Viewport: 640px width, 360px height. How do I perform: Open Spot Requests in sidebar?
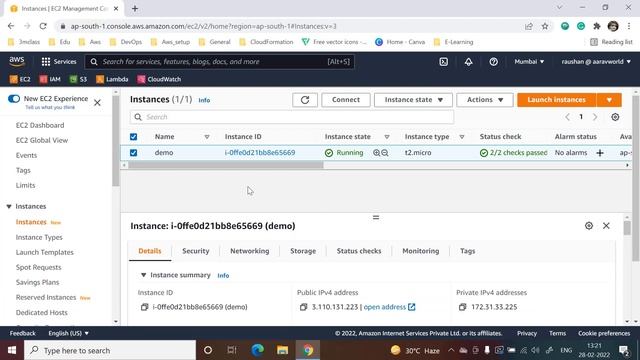point(38,267)
